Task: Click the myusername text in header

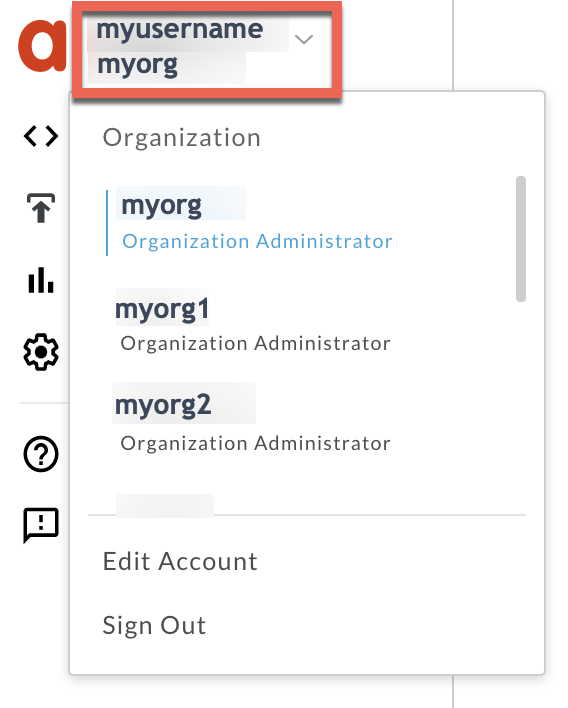Action: 180,29
